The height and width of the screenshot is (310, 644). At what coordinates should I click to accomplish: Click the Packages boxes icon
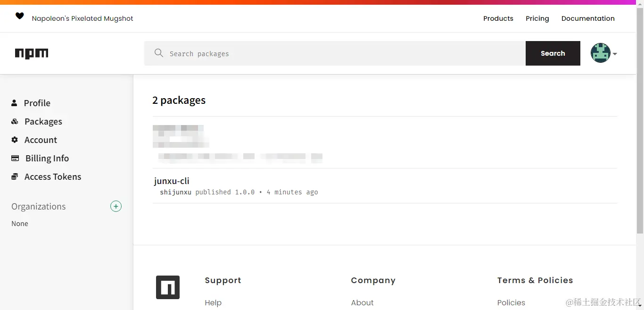(15, 121)
